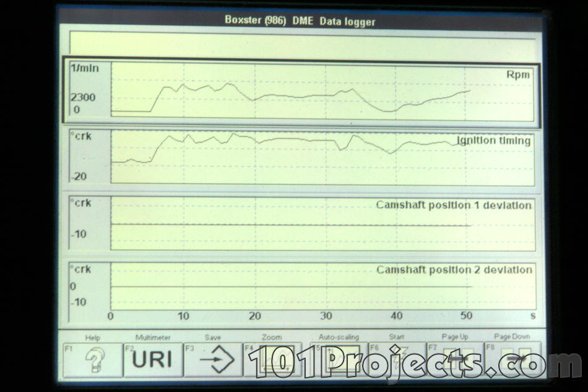Click the '20' mark on the time axis
This screenshot has height=392, width=588.
(x=255, y=316)
